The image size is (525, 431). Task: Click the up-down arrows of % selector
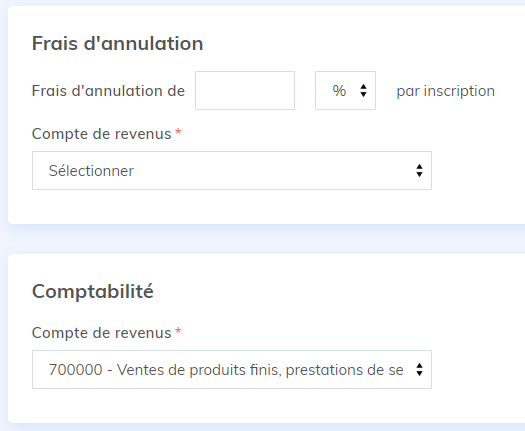click(x=363, y=90)
